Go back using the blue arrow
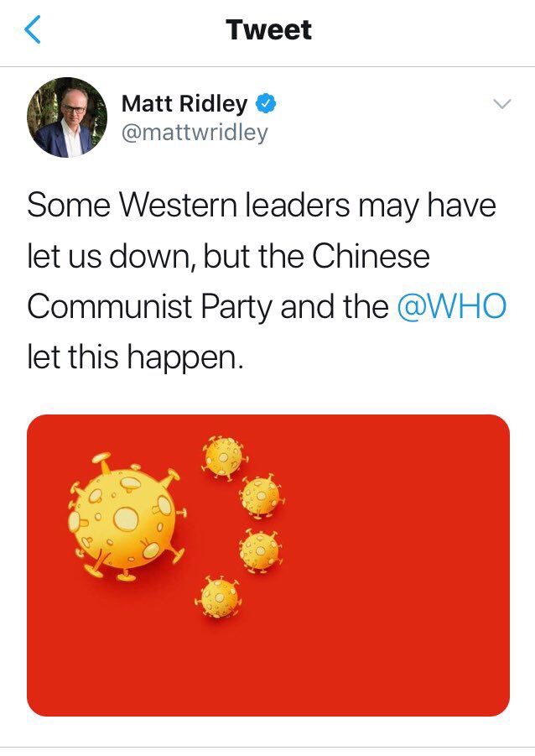The width and height of the screenshot is (535, 756). tap(33, 29)
